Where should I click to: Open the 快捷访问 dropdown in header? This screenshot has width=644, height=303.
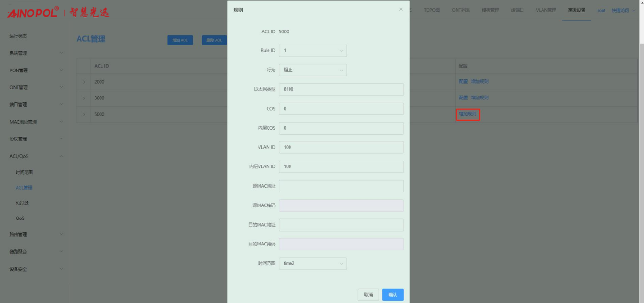623,10
